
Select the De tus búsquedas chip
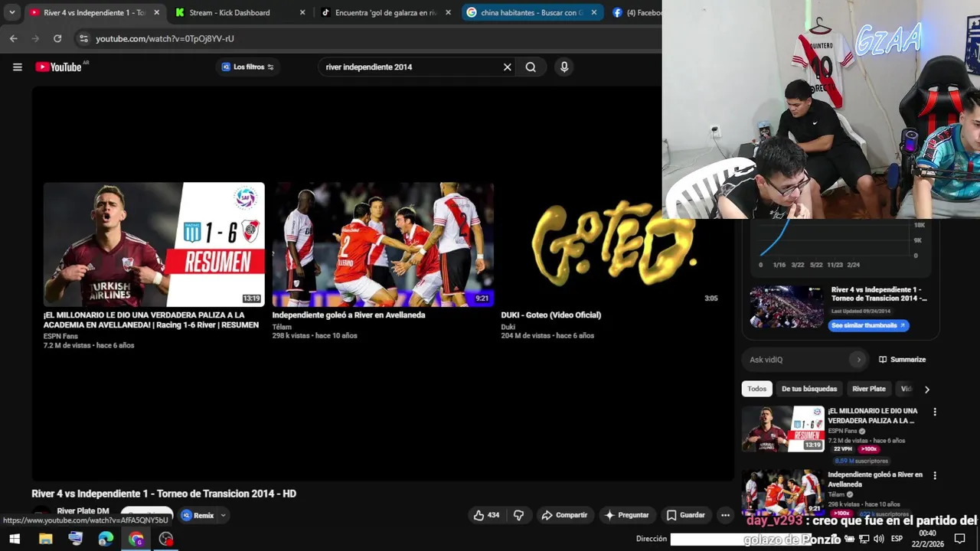pyautogui.click(x=809, y=389)
